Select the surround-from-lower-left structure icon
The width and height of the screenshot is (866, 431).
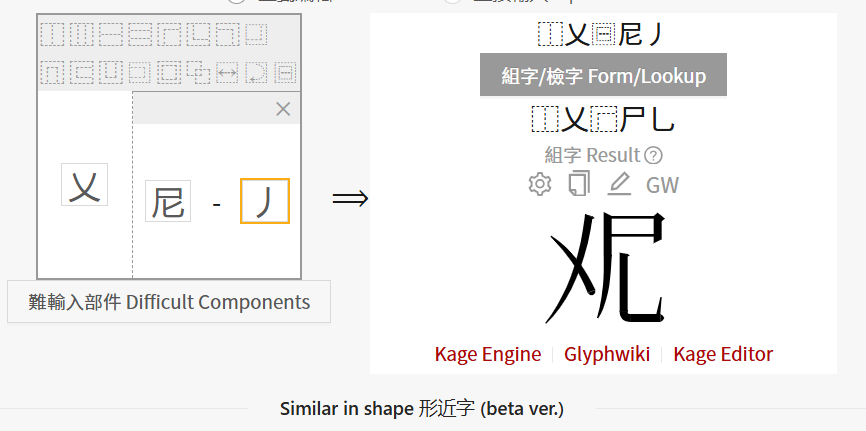tap(198, 35)
